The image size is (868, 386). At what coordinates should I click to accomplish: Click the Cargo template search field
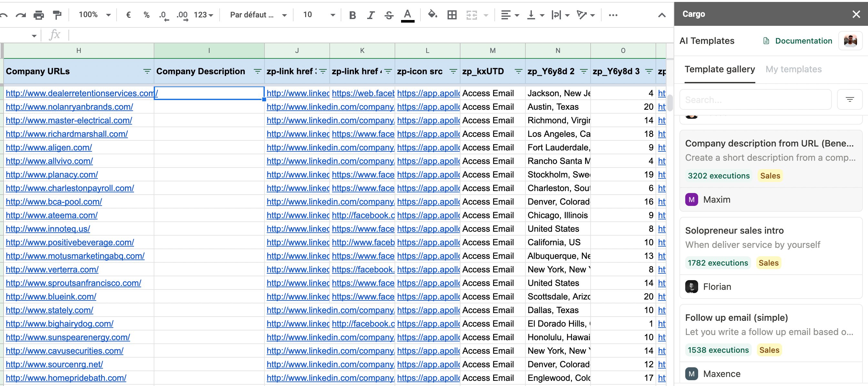point(755,99)
